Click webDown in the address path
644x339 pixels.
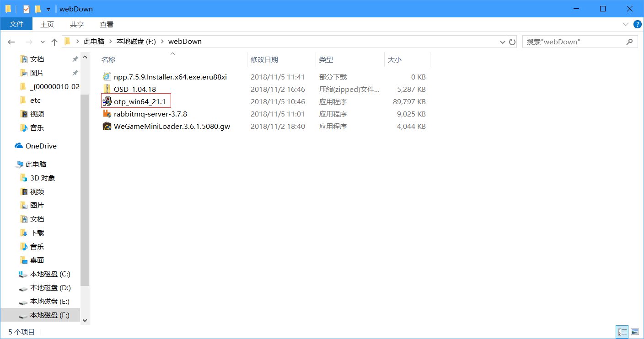[x=185, y=42]
